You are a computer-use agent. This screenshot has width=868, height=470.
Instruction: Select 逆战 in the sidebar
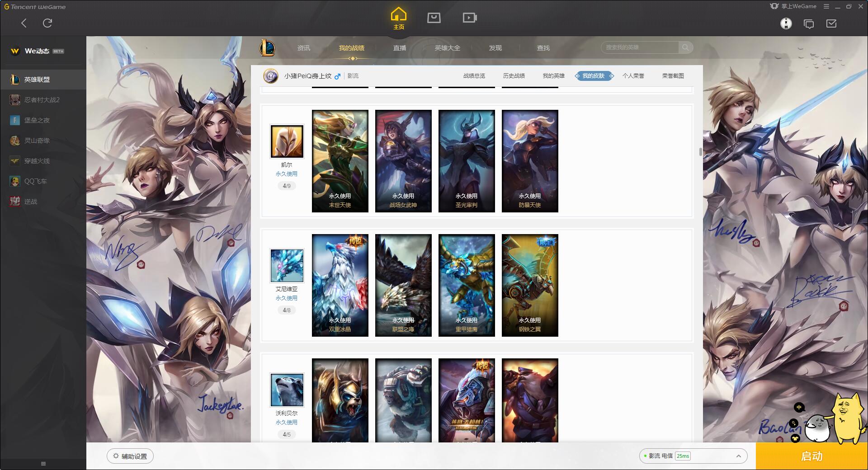pyautogui.click(x=43, y=202)
